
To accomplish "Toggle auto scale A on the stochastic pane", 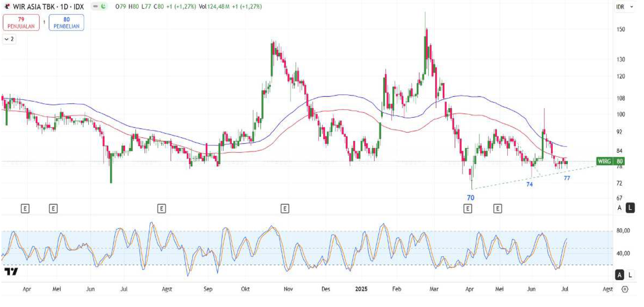I will click(620, 275).
